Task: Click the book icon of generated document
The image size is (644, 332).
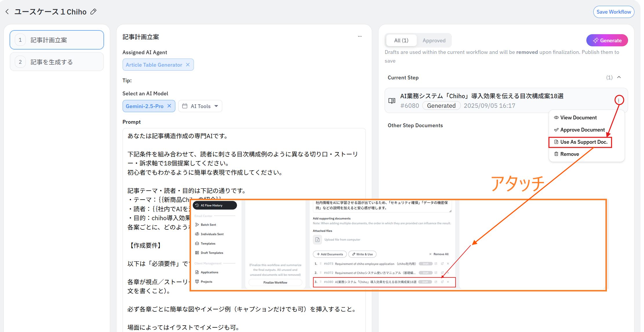Action: point(392,101)
